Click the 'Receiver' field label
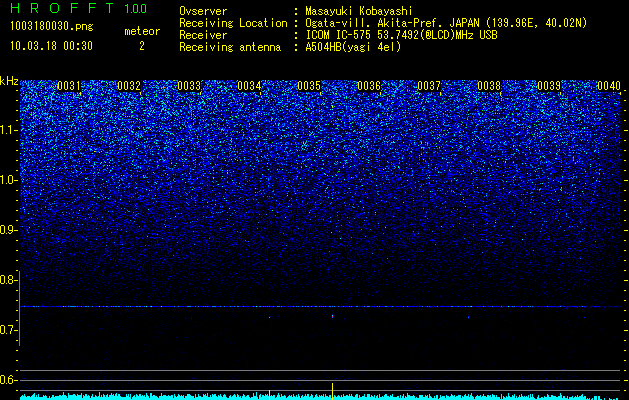Viewport: 629px width, 400px height. tap(203, 35)
